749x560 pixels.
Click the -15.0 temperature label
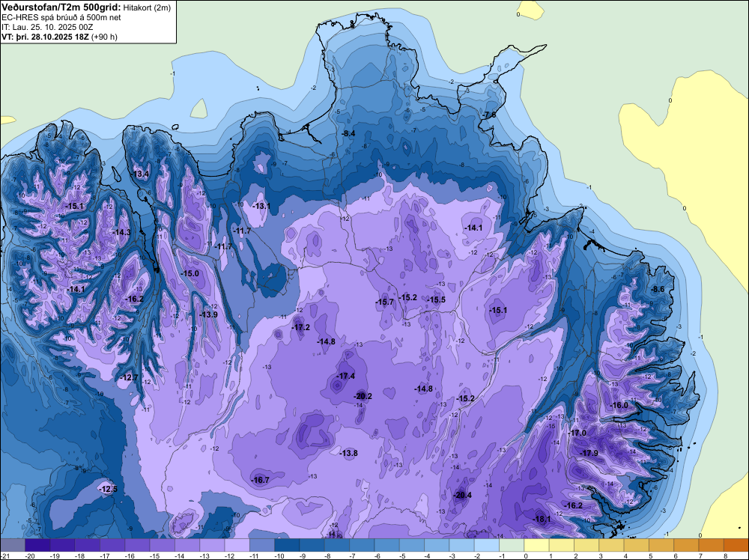pyautogui.click(x=190, y=273)
